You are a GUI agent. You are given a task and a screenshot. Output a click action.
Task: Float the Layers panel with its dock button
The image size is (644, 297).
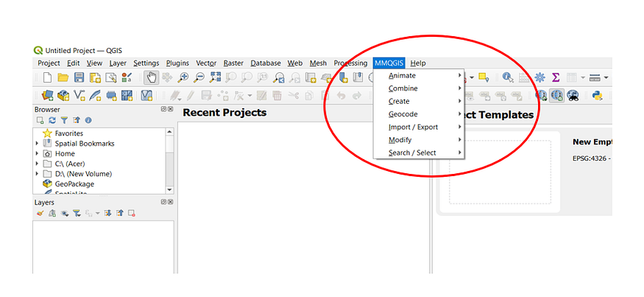coord(163,202)
